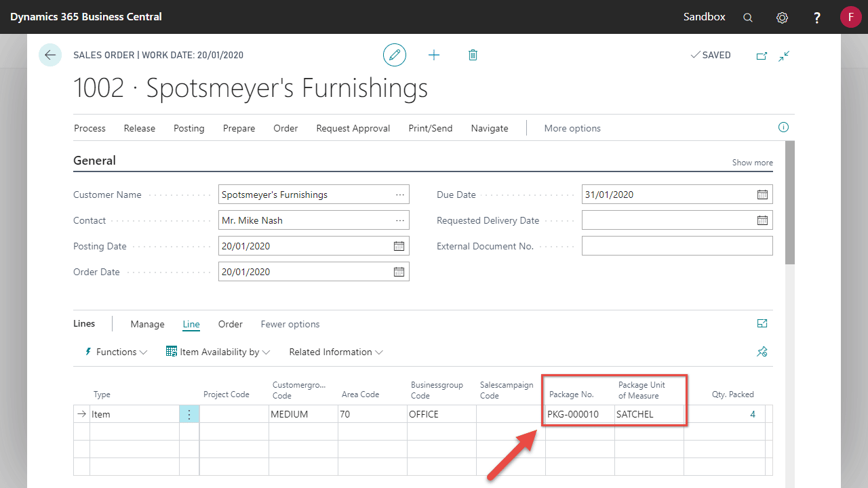Image resolution: width=868 pixels, height=488 pixels.
Task: Click More options in action bar
Action: [572, 128]
